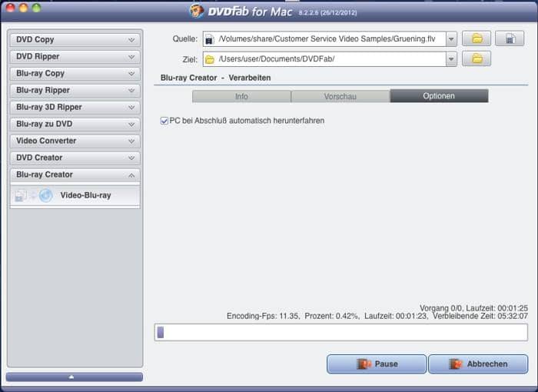The width and height of the screenshot is (538, 392).
Task: Open the Ziel path dropdown
Action: (x=451, y=59)
